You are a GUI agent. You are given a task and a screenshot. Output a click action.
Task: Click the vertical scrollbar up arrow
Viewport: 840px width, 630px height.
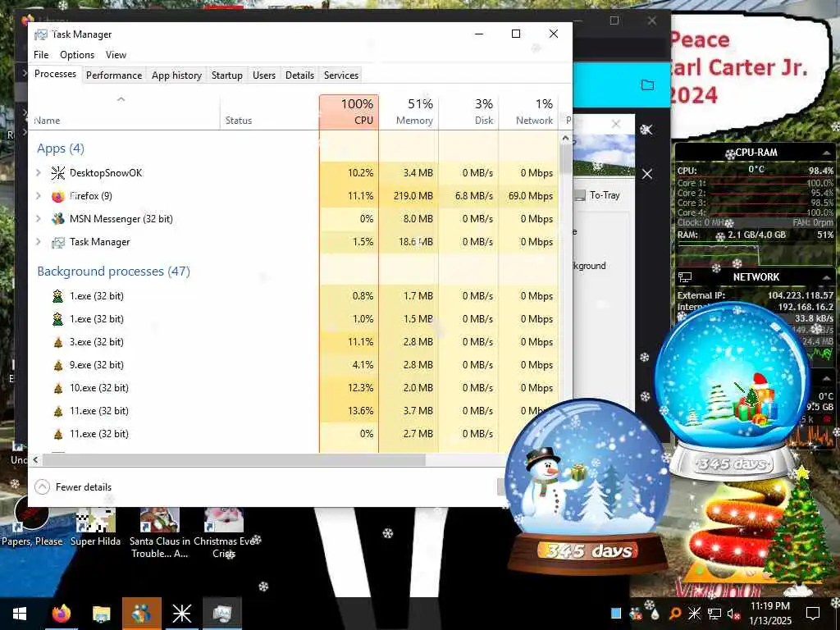point(566,139)
